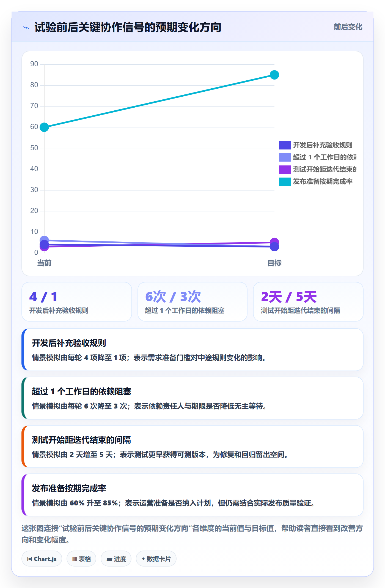The width and height of the screenshot is (385, 588).
Task: Click the text 情景模拟由 2 天增至 5 天
Action: pos(72,454)
